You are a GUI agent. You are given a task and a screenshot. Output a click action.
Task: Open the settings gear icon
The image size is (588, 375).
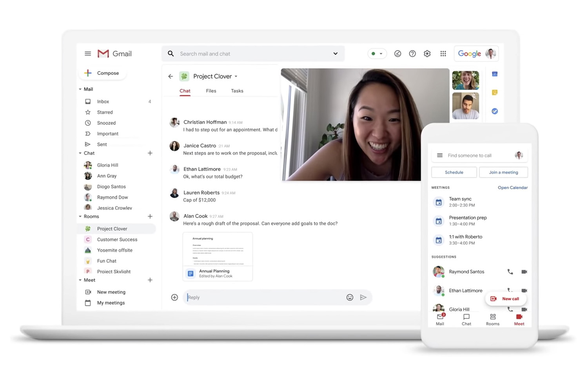427,54
